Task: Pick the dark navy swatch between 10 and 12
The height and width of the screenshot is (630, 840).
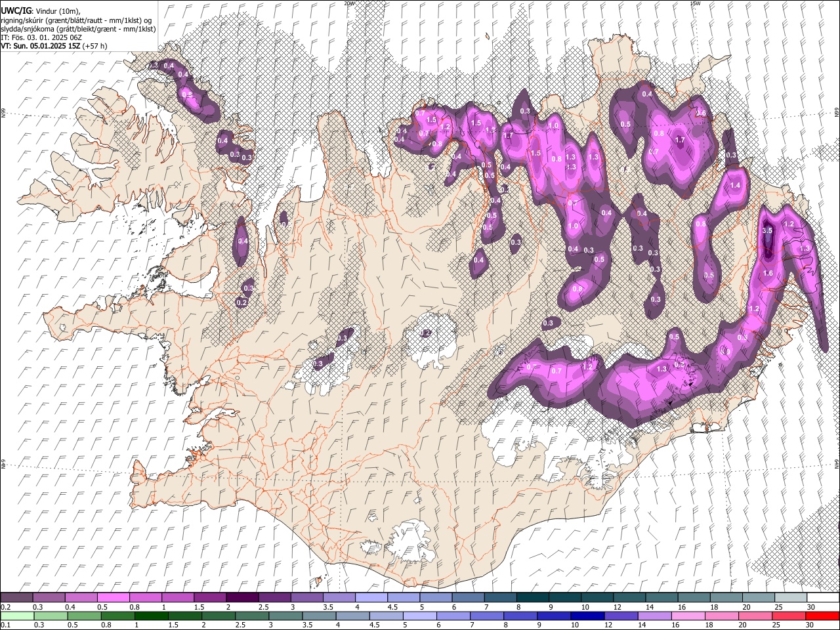Action: [x=586, y=616]
